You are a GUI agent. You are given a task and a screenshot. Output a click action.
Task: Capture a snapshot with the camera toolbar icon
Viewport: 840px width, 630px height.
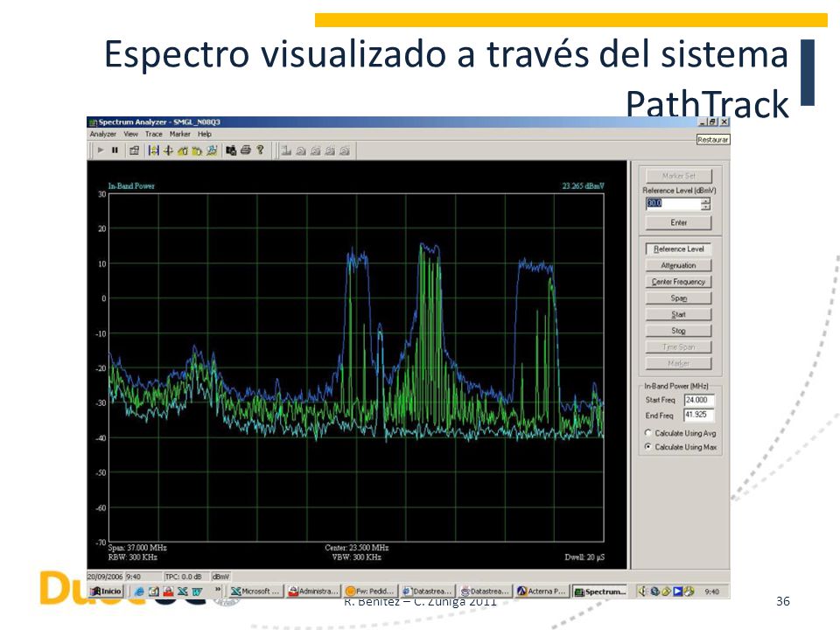click(231, 151)
